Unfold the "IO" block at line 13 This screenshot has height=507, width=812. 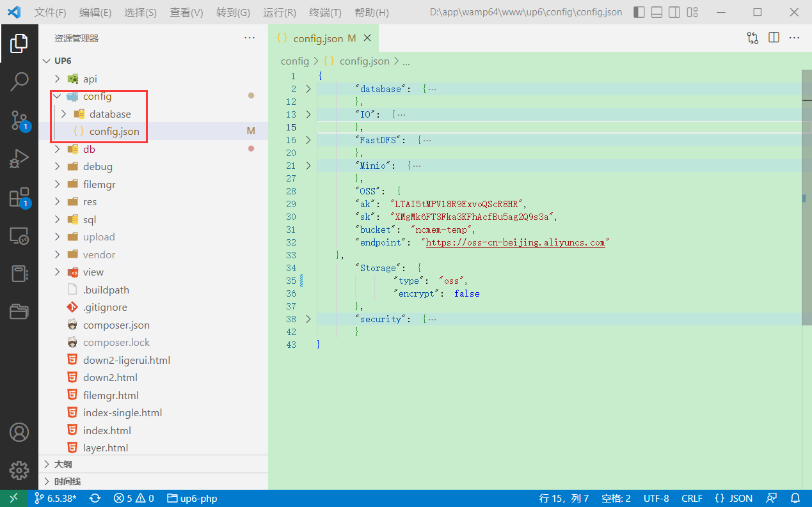[308, 114]
